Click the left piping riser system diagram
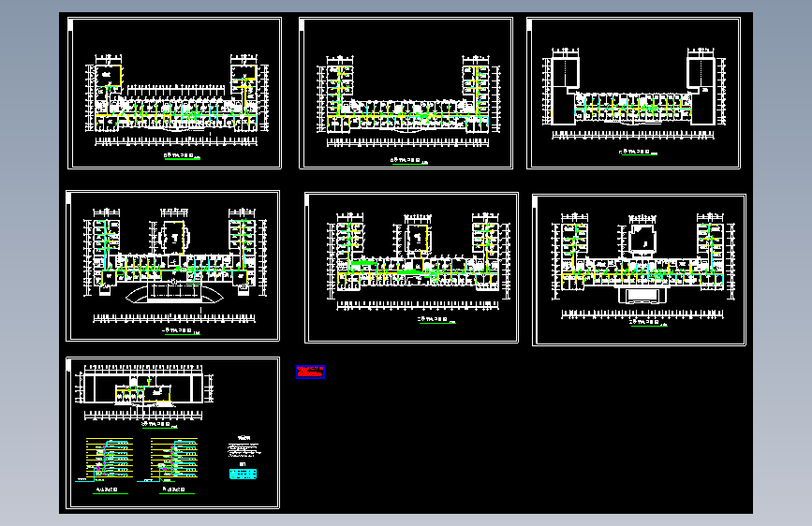 coord(105,460)
